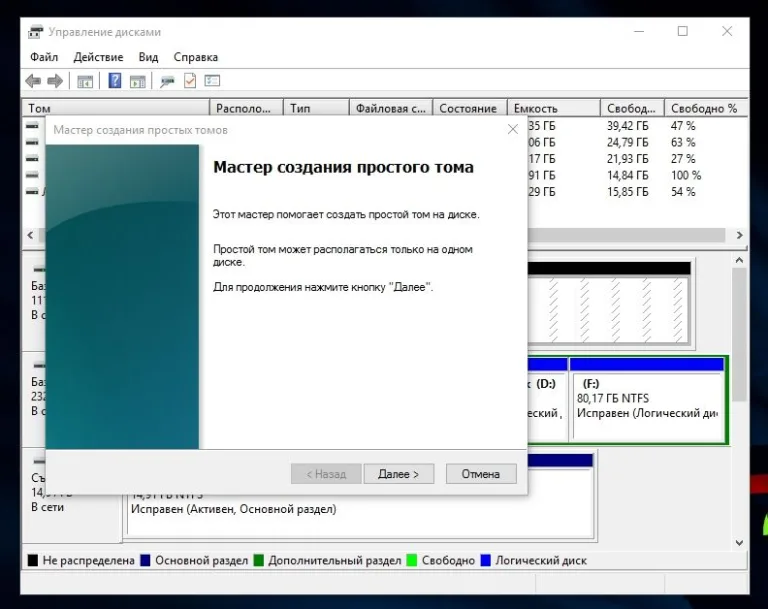Click the light green Свободно legend swatch
This screenshot has height=609, width=768.
411,560
